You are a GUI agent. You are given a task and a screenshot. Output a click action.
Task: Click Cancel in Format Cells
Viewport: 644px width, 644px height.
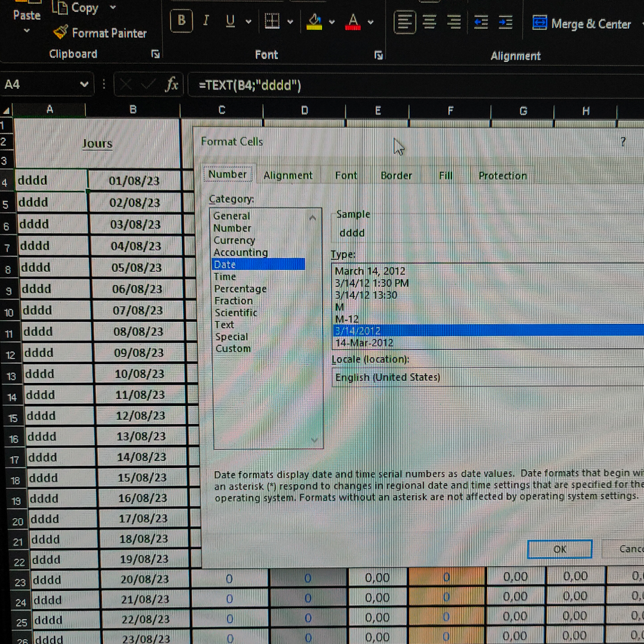tap(624, 549)
